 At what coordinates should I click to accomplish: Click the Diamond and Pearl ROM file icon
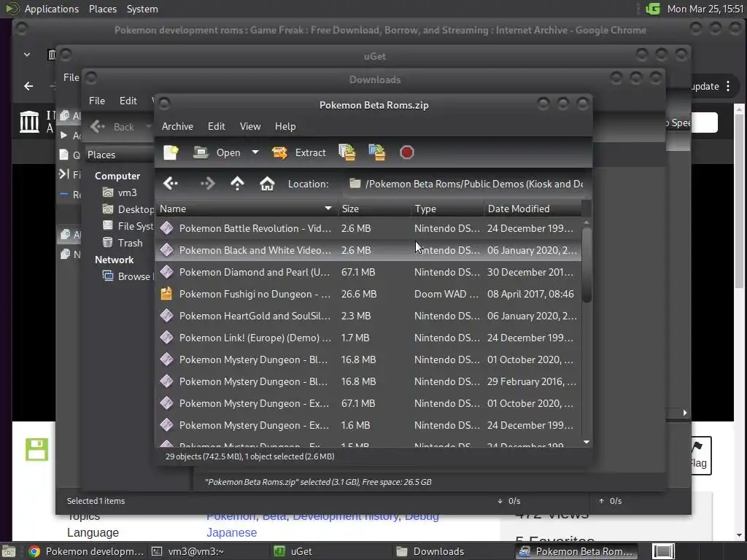point(166,272)
